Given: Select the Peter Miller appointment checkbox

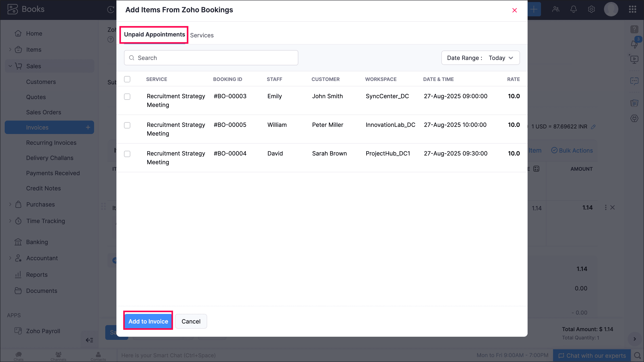Looking at the screenshot, I should tap(127, 125).
